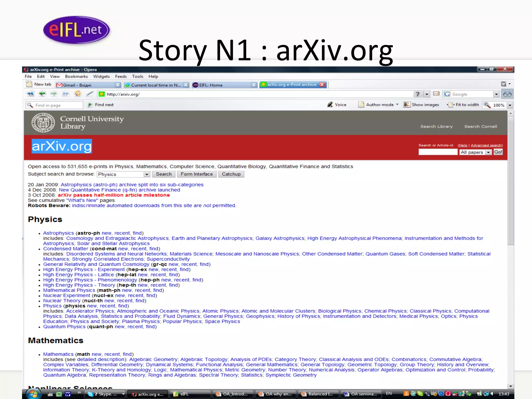Open the Search Library link
Screen dimensions: 532x399
coord(436,127)
